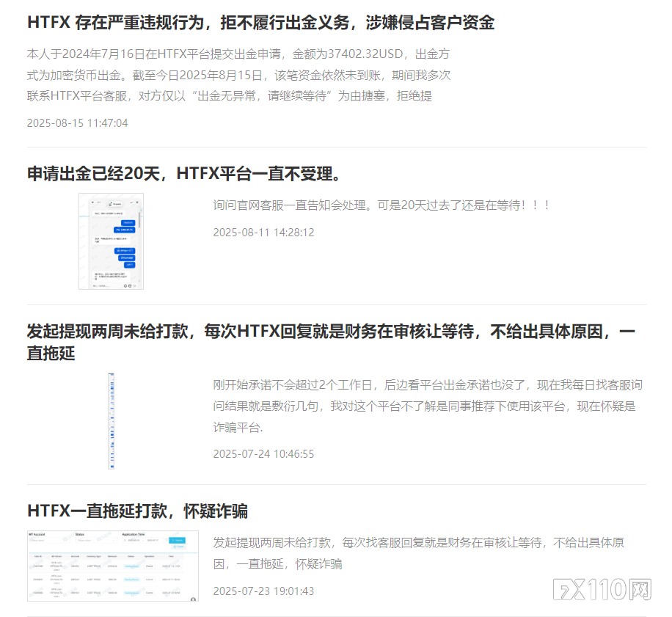Open chat screenshot thumbnail of 20天 complaint
Image resolution: width=672 pixels, height=617 pixels.
tap(111, 241)
